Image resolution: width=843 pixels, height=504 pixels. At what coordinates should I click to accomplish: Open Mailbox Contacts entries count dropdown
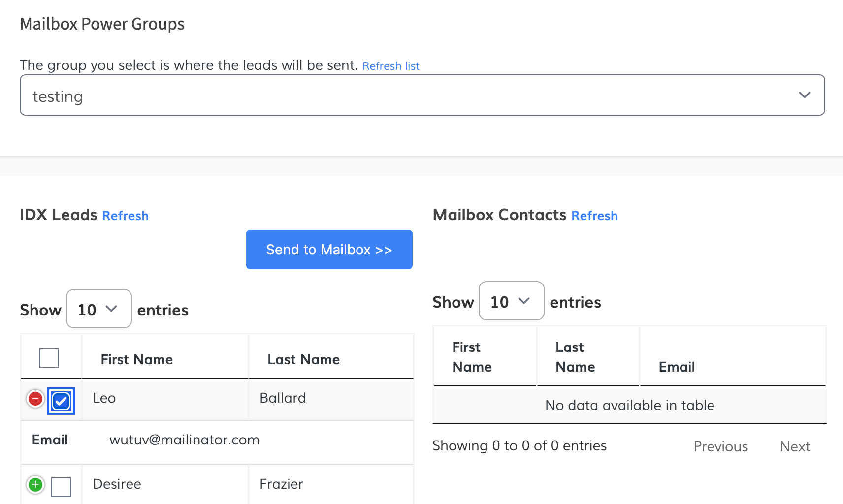[511, 301]
